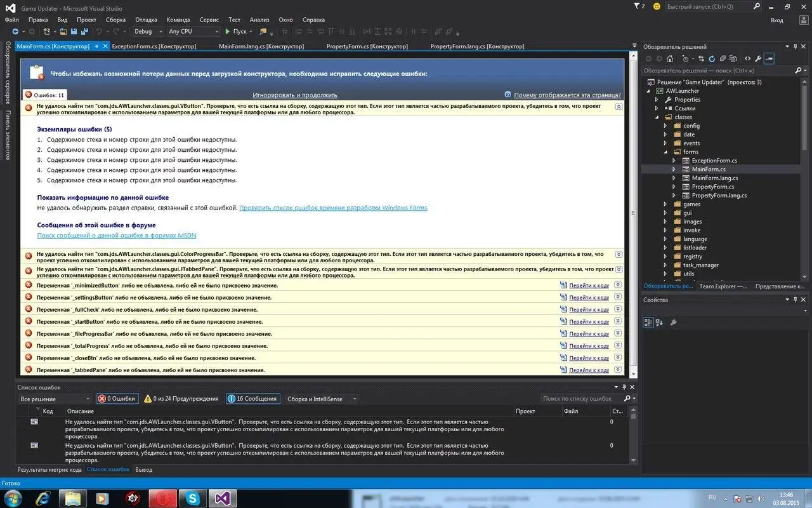This screenshot has width=812, height=508.
Task: Click Вход sign-in button
Action: (777, 20)
